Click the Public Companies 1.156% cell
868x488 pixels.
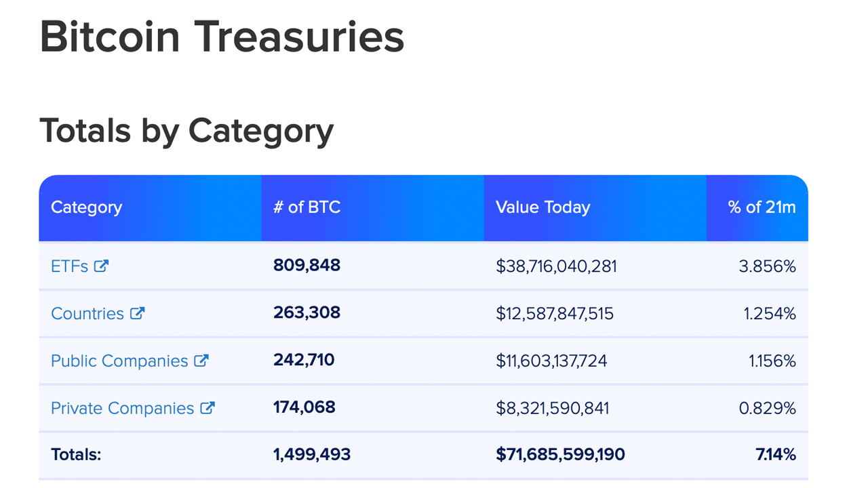(x=772, y=361)
